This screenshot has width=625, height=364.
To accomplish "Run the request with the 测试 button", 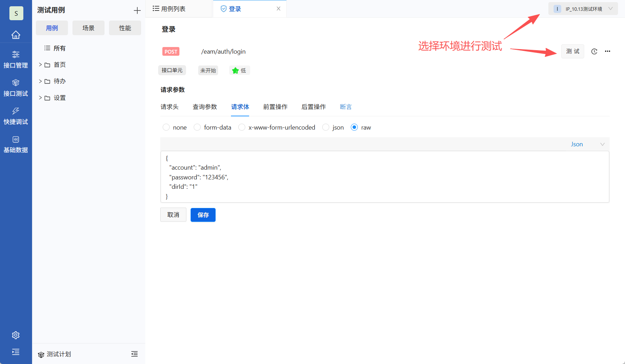I will (x=572, y=51).
